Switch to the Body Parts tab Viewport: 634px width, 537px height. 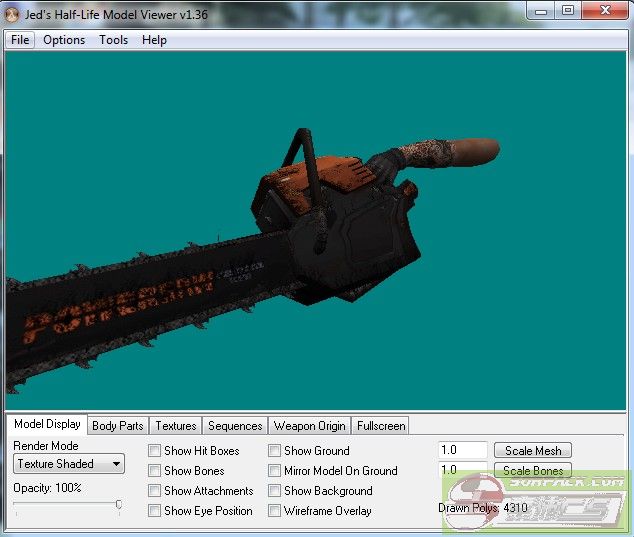coord(118,426)
